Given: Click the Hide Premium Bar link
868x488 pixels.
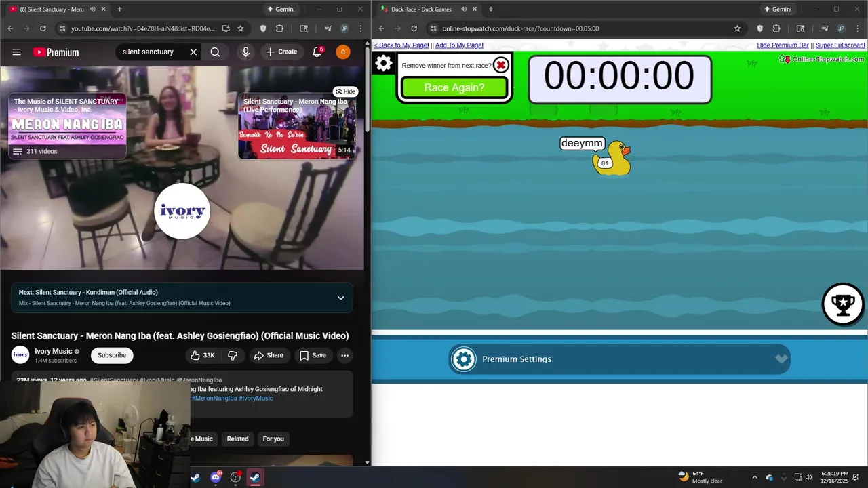Looking at the screenshot, I should click(783, 45).
